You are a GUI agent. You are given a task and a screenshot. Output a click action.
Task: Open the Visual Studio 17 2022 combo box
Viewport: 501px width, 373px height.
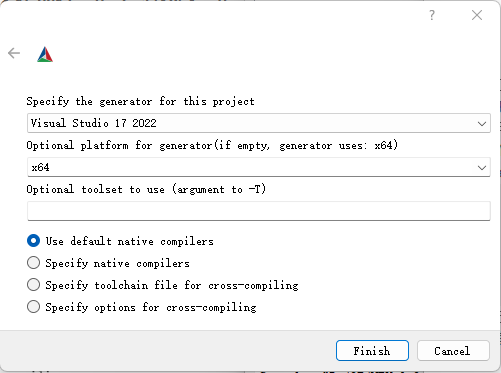[x=259, y=123]
